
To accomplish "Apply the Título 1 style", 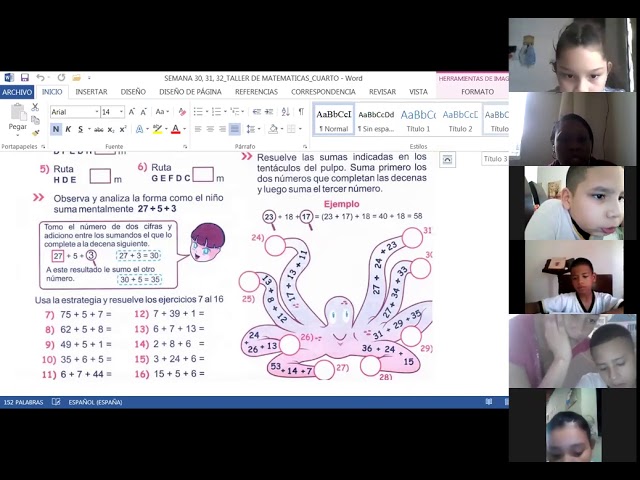I will point(418,119).
